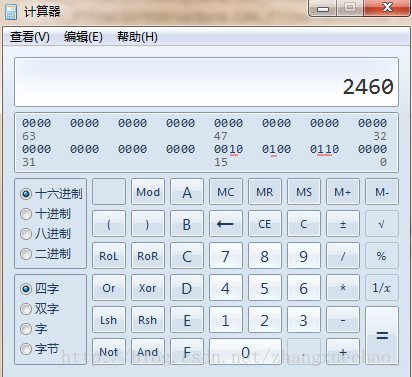The height and width of the screenshot is (377, 412).
Task: Toggle bits in the 0110 group
Action: 324,149
